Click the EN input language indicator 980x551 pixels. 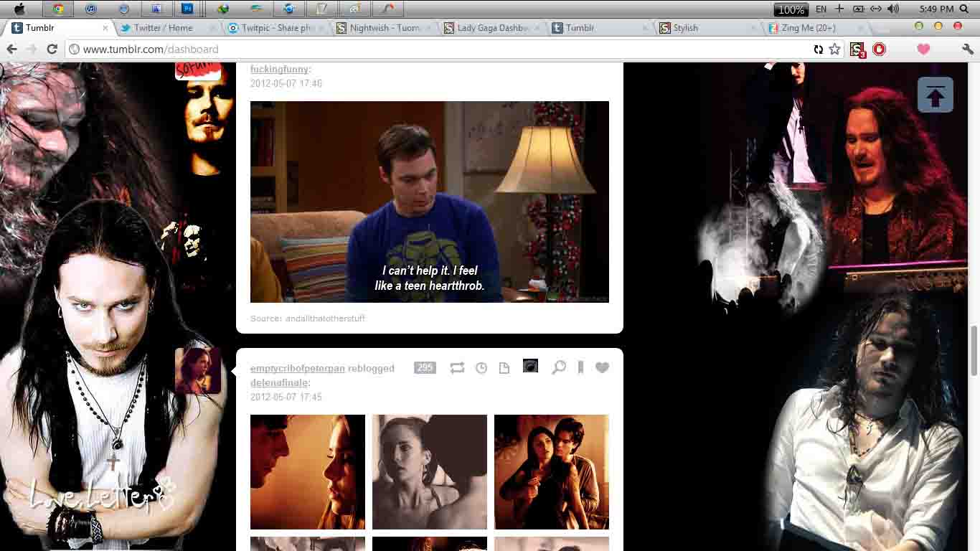coord(821,9)
